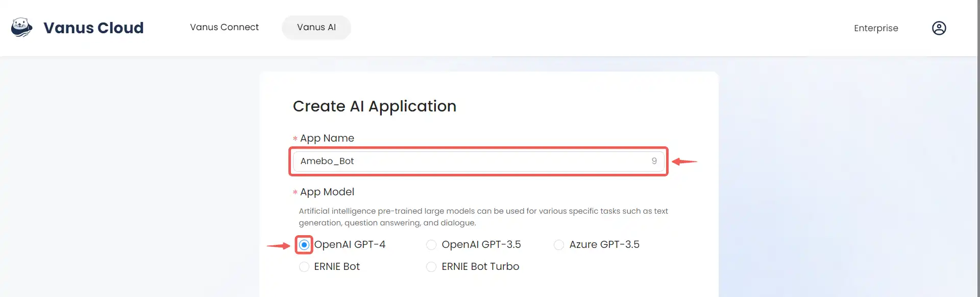Select the OpenAI GPT-4 radio button
This screenshot has width=980, height=297.
(x=304, y=245)
